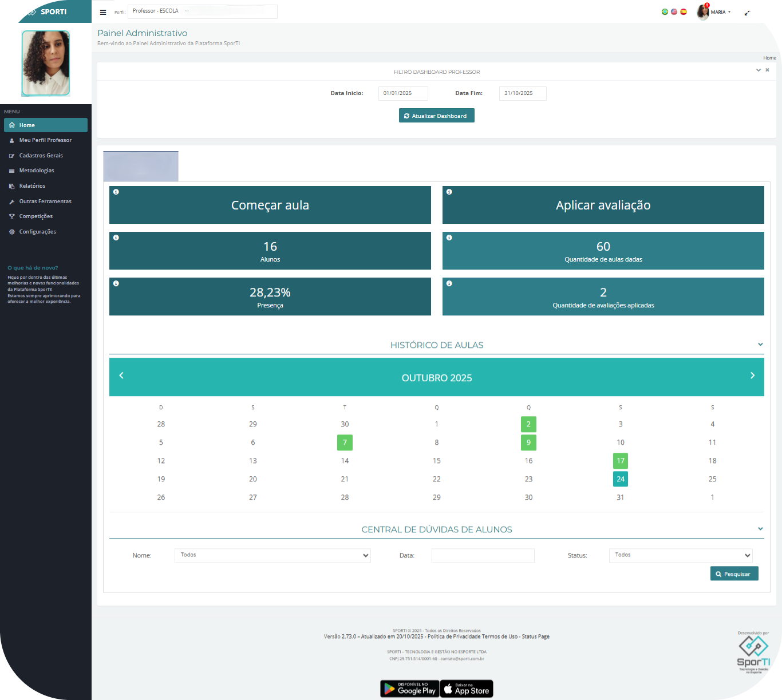Image resolution: width=782 pixels, height=700 pixels.
Task: Select the Spanish flag language icon
Action: click(x=683, y=11)
